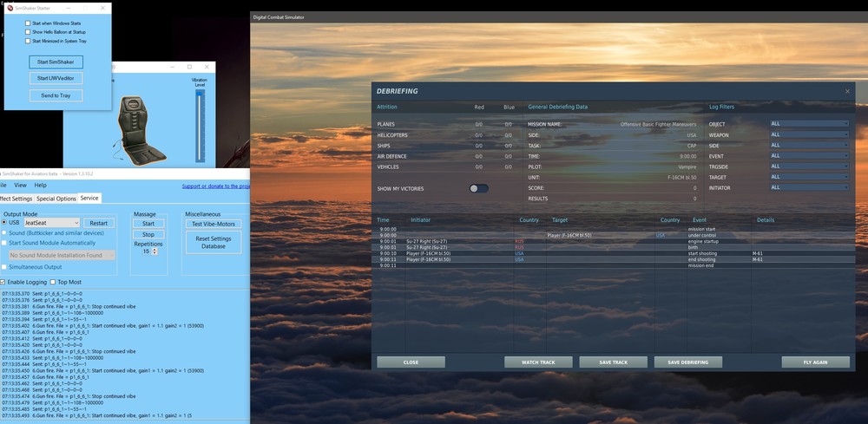The width and height of the screenshot is (868, 424).
Task: Close the Debriefing panel with its X
Action: (847, 91)
